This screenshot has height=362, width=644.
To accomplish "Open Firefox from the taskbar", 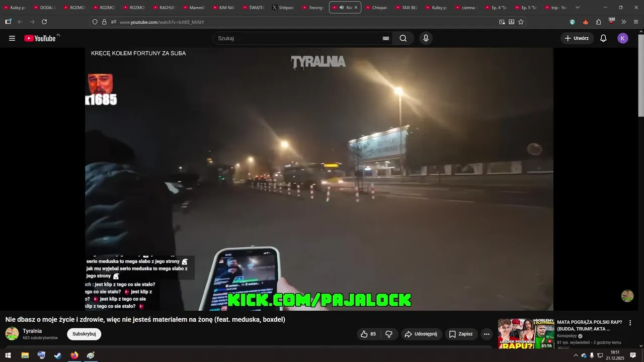I will 74,355.
